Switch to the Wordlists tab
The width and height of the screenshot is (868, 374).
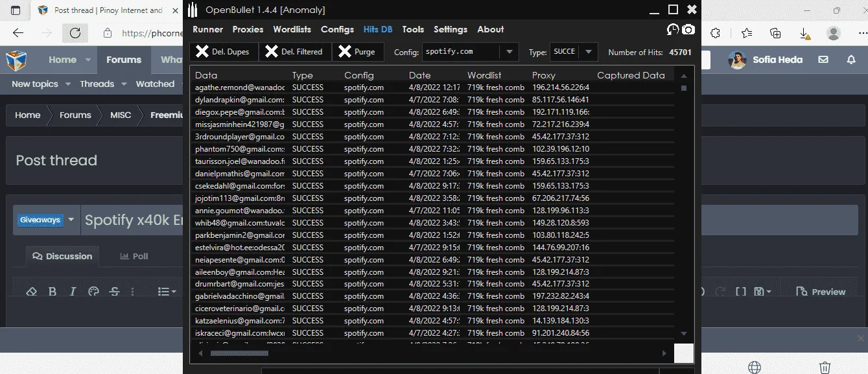pos(292,29)
